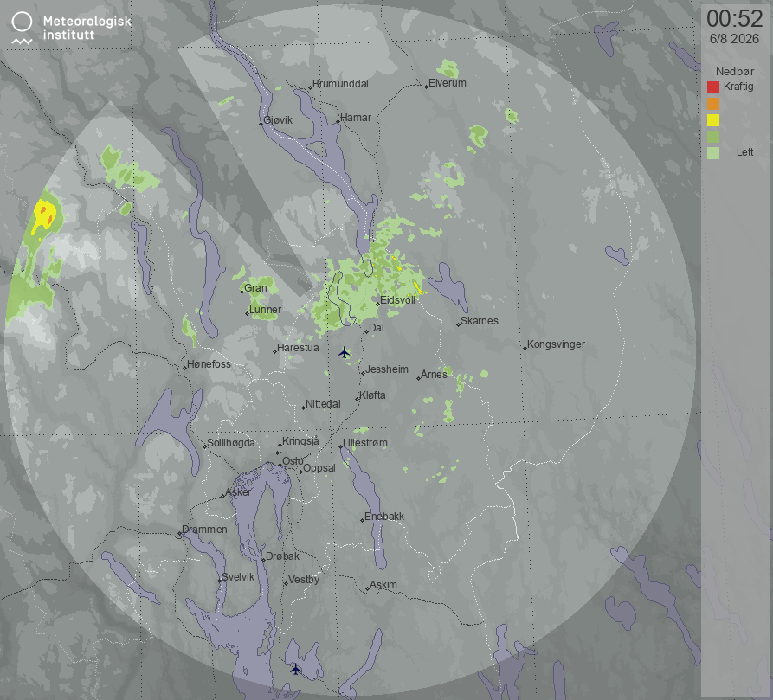Click the Hamar town label
The height and width of the screenshot is (700, 773).
(x=356, y=118)
